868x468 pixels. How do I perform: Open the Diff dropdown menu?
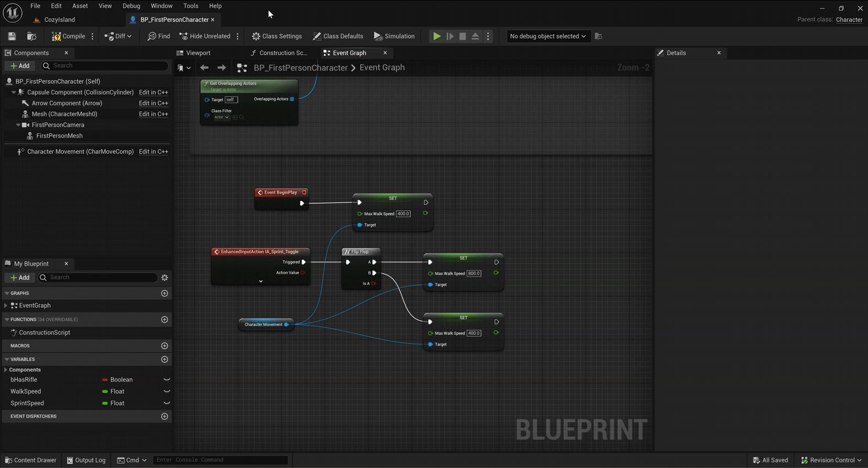pyautogui.click(x=118, y=36)
